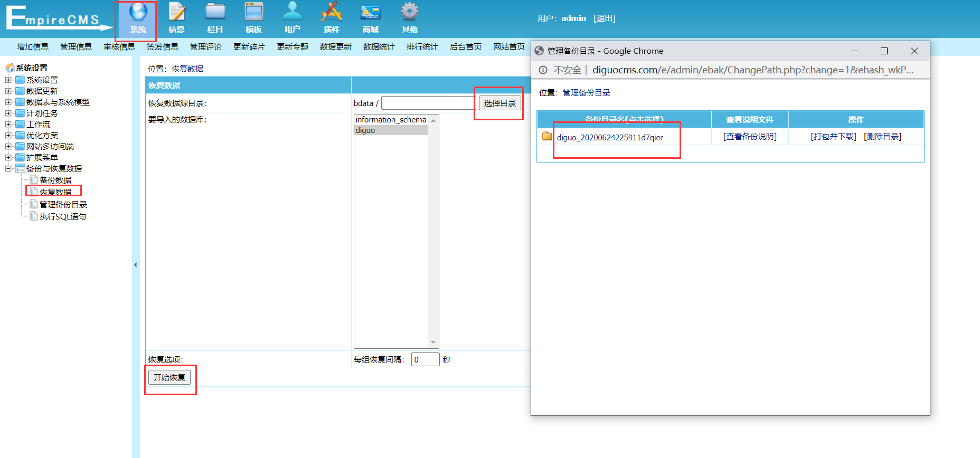Select the 模板 template icon
This screenshot has height=458, width=980.
tap(253, 13)
